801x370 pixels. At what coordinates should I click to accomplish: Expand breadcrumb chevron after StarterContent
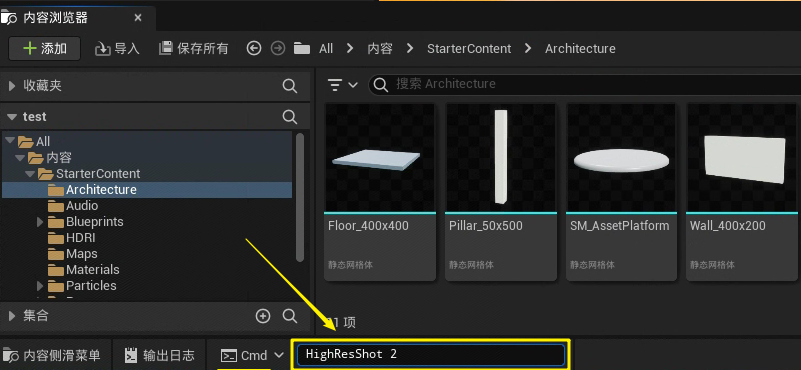(528, 49)
